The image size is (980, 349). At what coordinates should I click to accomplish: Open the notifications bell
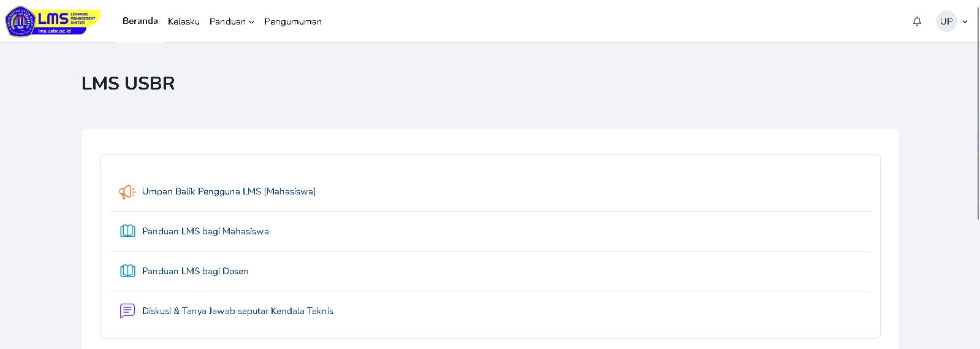pyautogui.click(x=917, y=21)
